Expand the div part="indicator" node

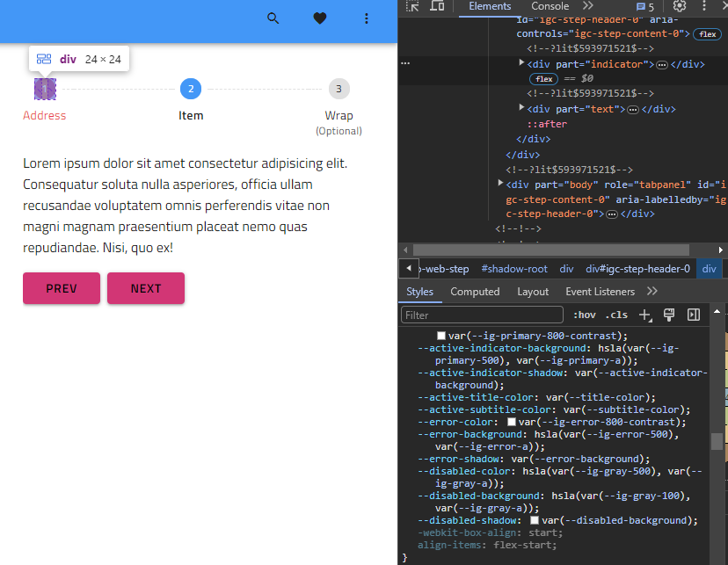[521, 62]
